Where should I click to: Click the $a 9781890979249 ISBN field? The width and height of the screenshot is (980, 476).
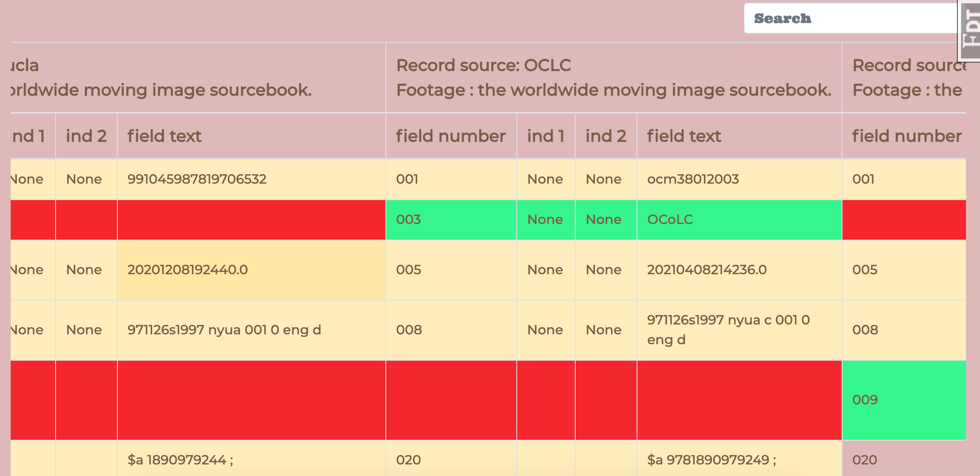pos(712,461)
